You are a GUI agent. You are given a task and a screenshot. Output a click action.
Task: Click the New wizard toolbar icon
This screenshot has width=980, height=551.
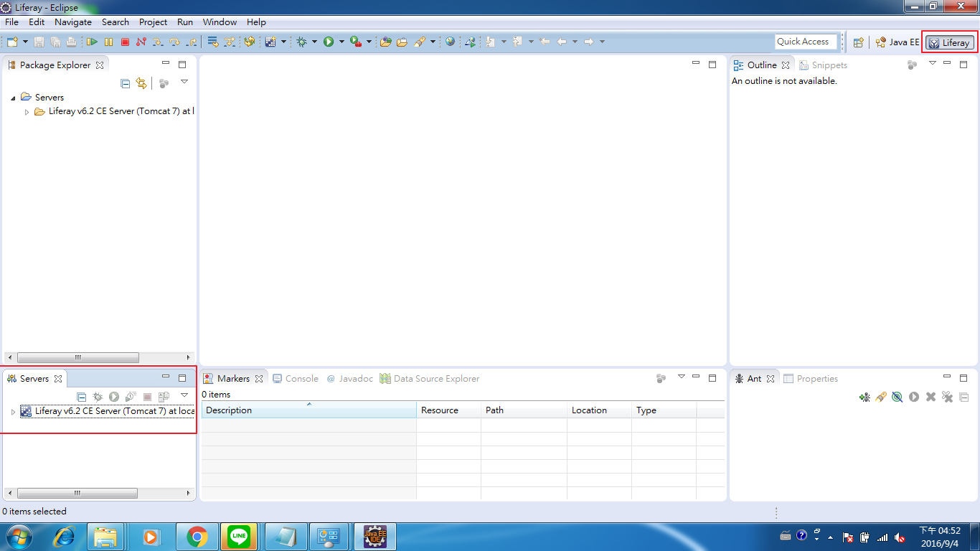click(x=11, y=42)
